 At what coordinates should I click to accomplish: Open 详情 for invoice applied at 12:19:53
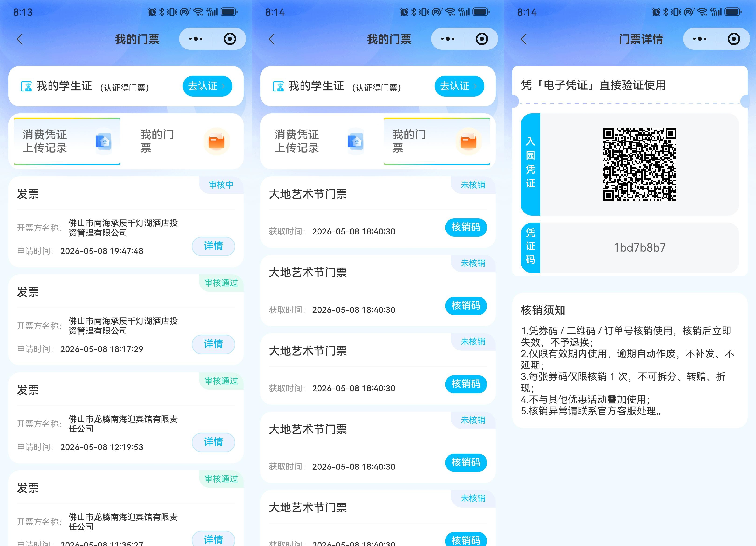pos(213,442)
